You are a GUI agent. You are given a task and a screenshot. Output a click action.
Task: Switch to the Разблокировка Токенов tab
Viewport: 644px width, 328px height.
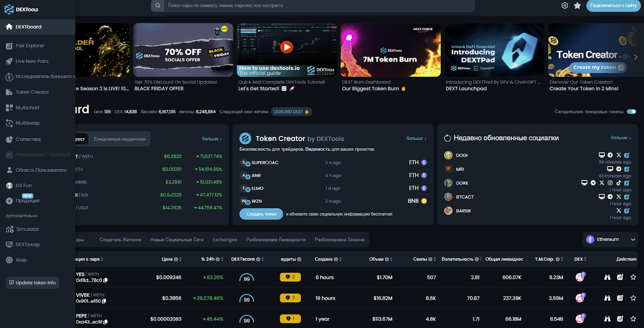[340, 240]
